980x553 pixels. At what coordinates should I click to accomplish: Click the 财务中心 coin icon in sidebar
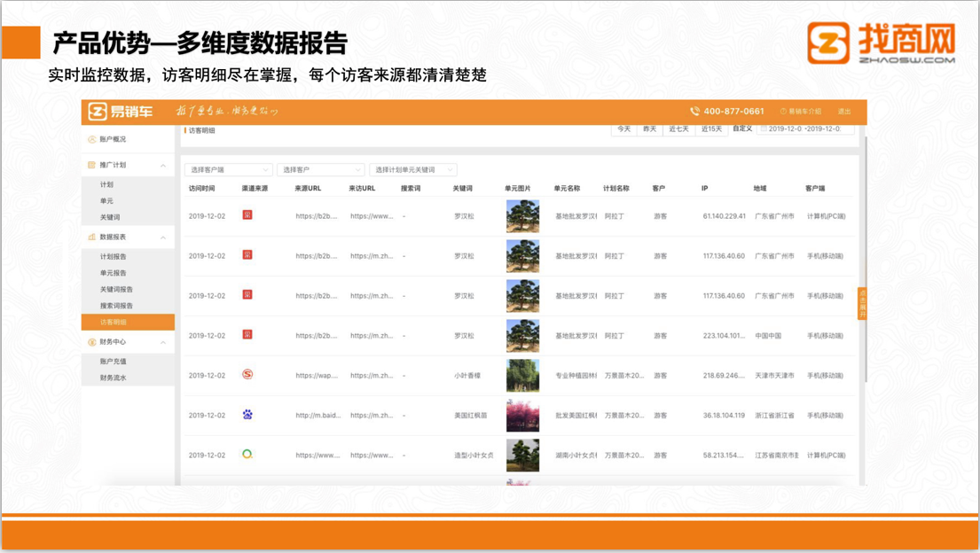[x=91, y=342]
